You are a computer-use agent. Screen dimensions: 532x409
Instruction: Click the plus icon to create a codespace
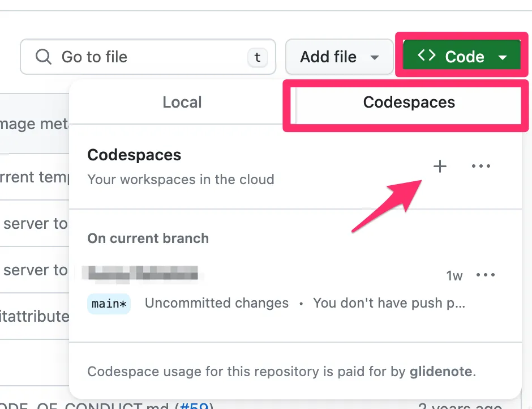440,166
